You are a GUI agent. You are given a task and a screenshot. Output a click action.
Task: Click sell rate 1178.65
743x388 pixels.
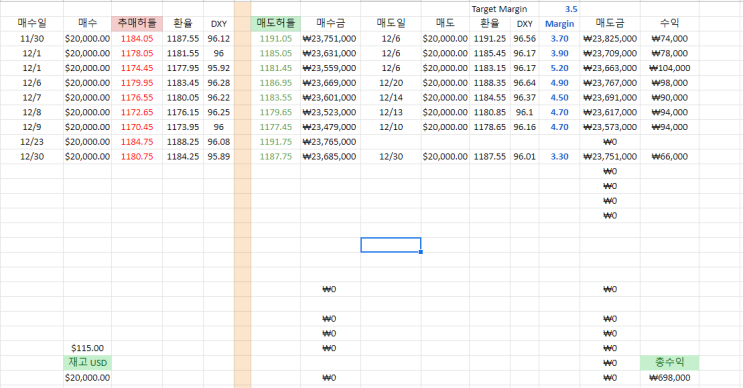[489, 126]
